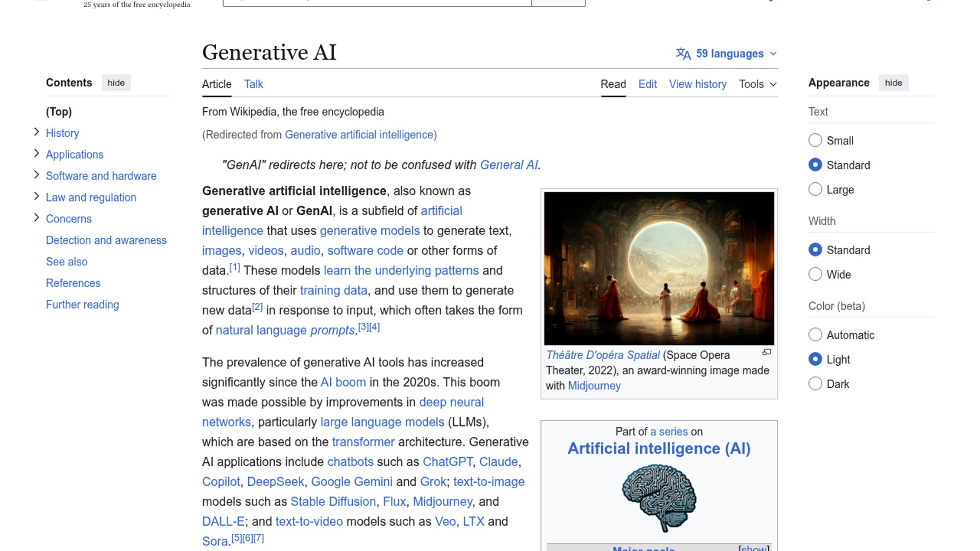Expand the Applications section chevron
The height and width of the screenshot is (551, 980).
pos(36,154)
